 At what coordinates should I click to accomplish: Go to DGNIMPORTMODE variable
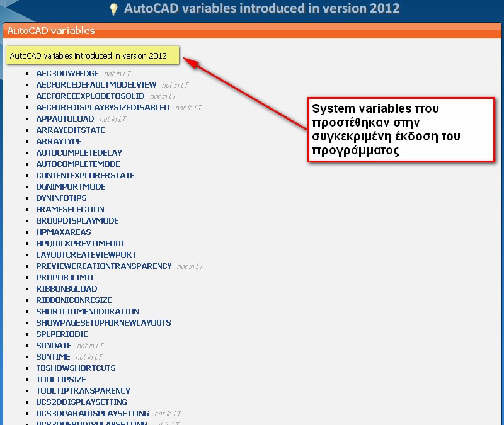71,186
